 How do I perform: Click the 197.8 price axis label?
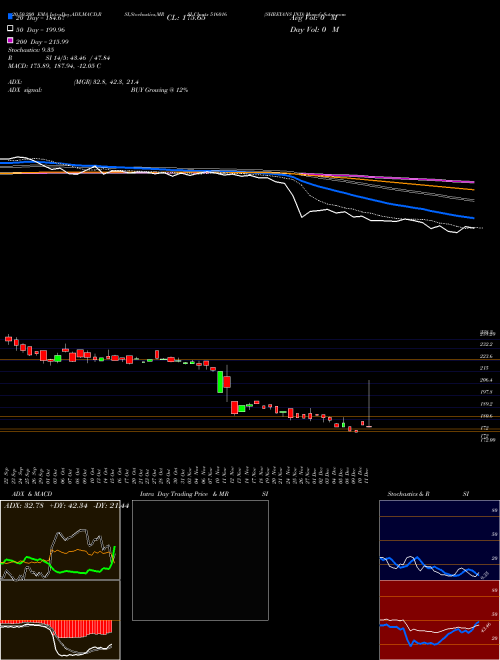487,391
